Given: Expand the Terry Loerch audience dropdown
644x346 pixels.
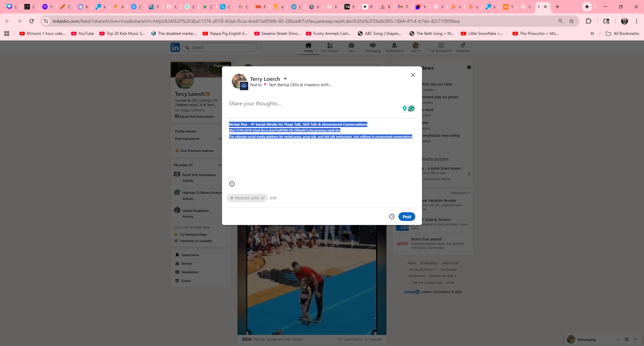Looking at the screenshot, I should pyautogui.click(x=285, y=79).
